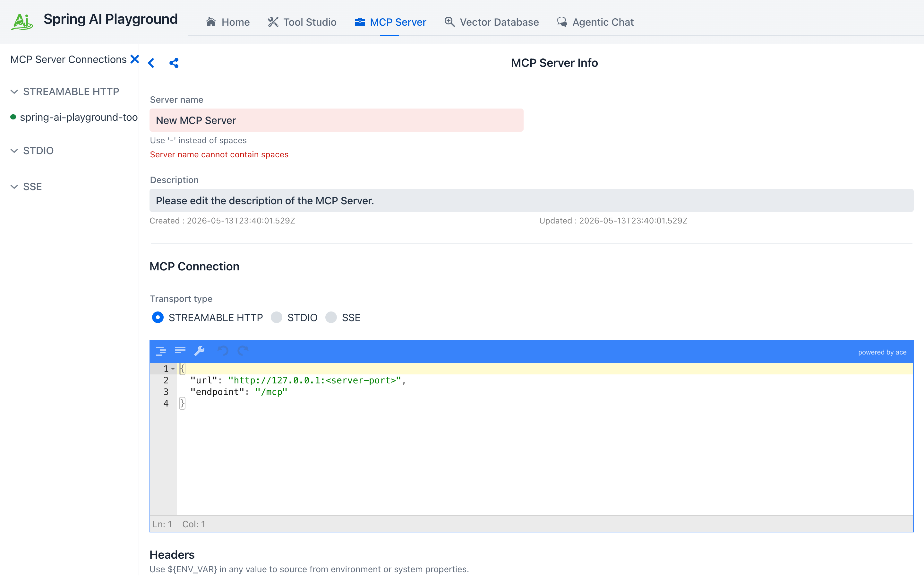Click the closing brace on line 4

click(x=182, y=403)
